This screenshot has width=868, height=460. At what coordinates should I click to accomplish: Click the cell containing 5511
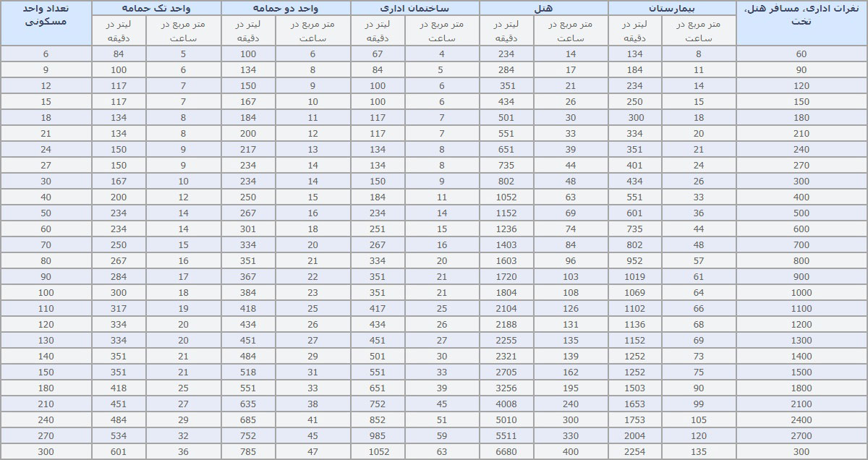[x=506, y=436]
